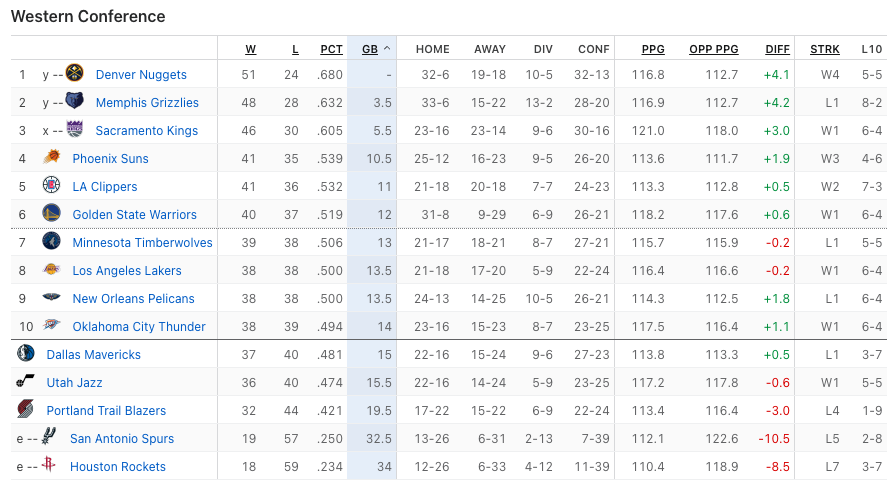This screenshot has height=483, width=893.
Task: Open the Minnesota Timberwolves team page
Action: pos(142,242)
